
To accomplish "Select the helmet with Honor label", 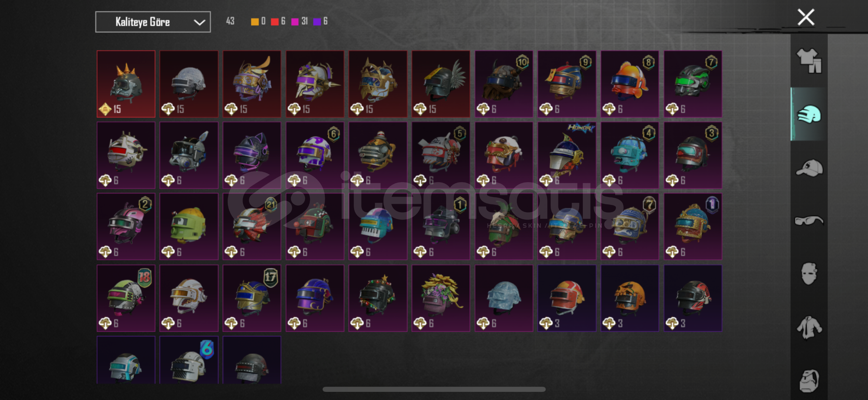I will [567, 155].
